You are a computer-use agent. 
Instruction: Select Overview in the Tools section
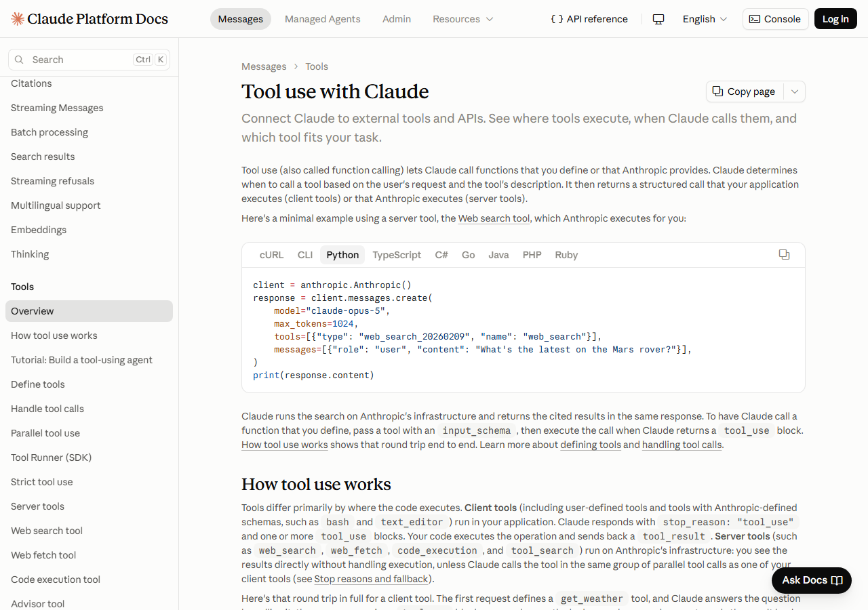(89, 311)
